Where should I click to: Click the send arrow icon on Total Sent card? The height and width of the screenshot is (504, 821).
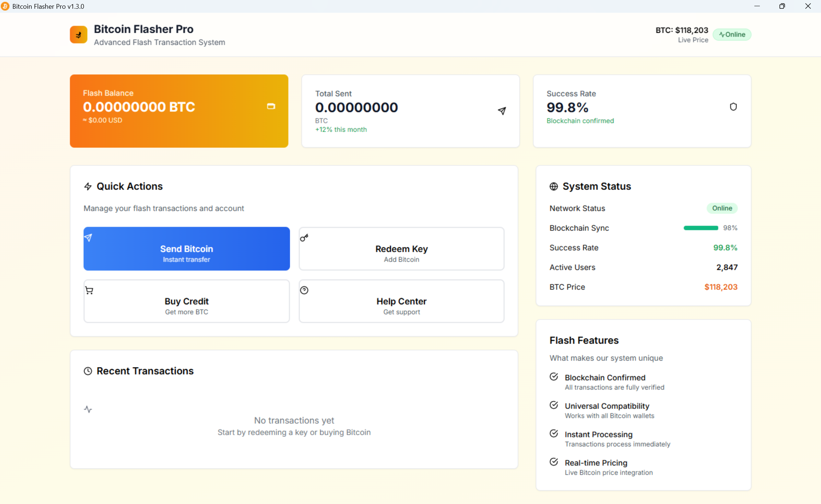(502, 110)
